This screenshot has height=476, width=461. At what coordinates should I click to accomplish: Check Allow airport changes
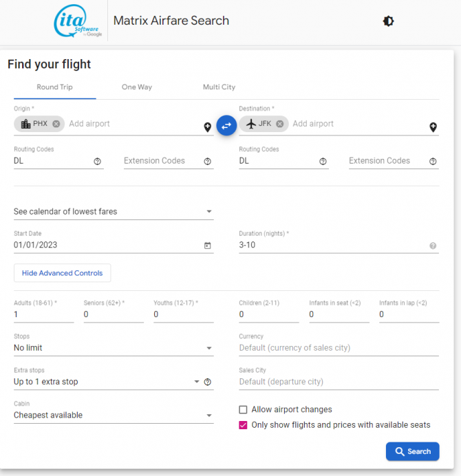click(243, 409)
